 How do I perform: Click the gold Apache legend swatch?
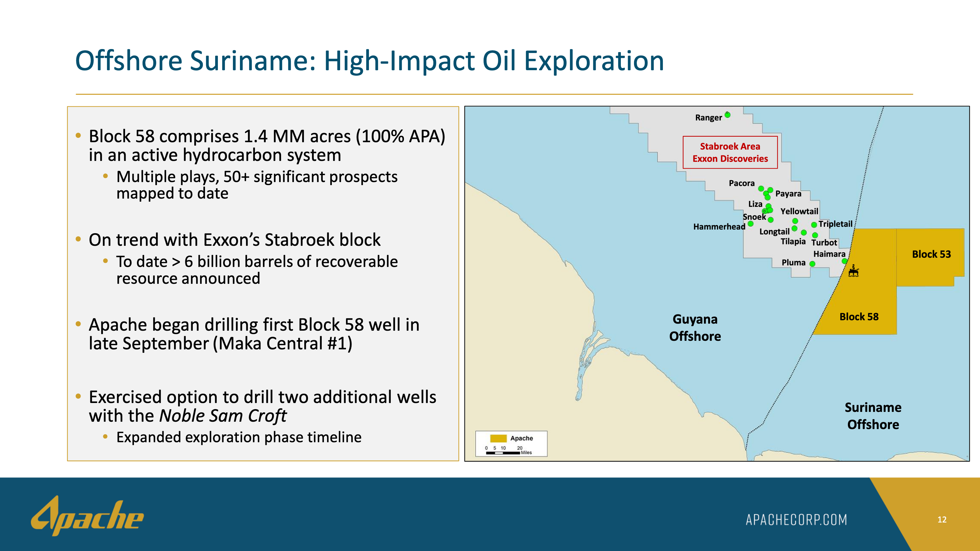498,438
